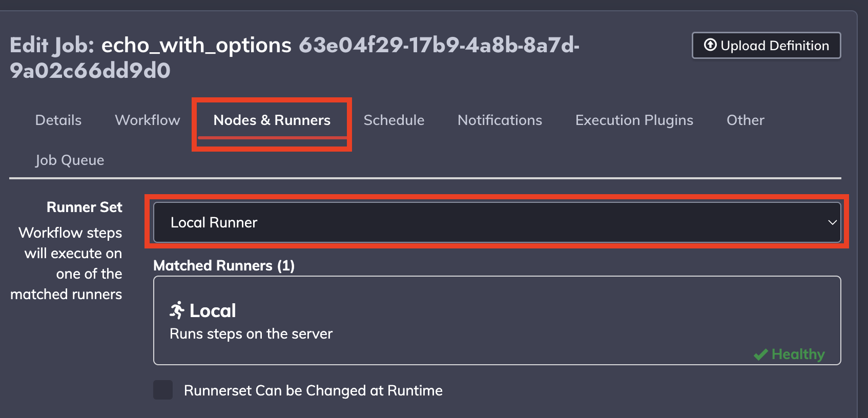This screenshot has height=418, width=868.
Task: Switch to the Details tab
Action: [58, 120]
